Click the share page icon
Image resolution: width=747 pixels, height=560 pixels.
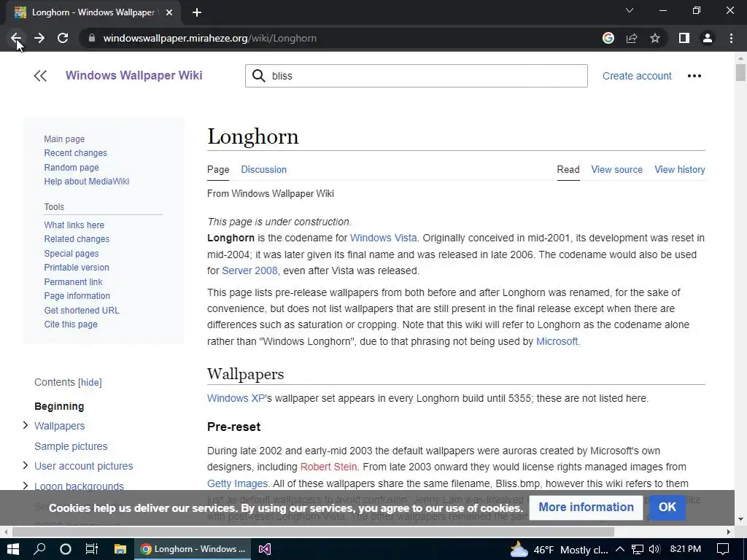(x=632, y=38)
